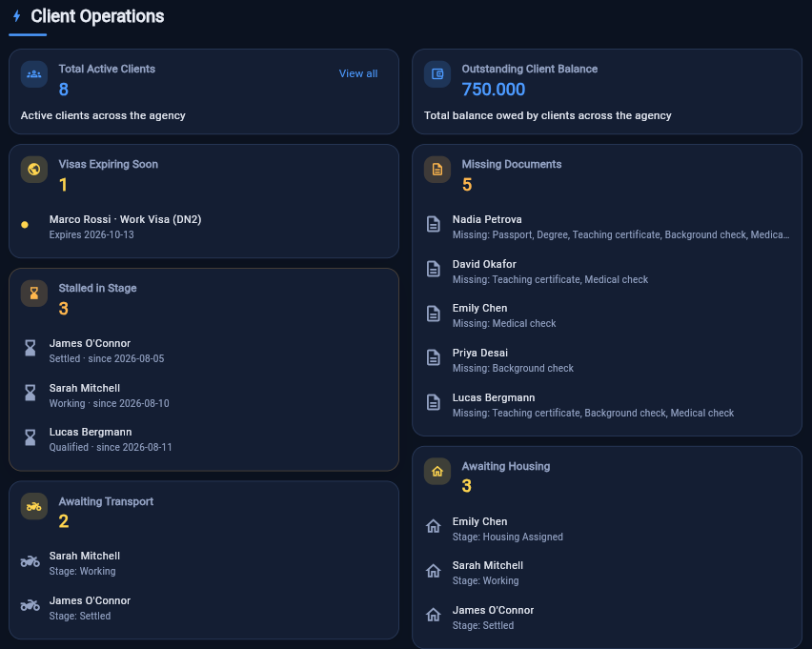Click the Awaiting Transport card title
This screenshot has height=649, width=812.
106,501
